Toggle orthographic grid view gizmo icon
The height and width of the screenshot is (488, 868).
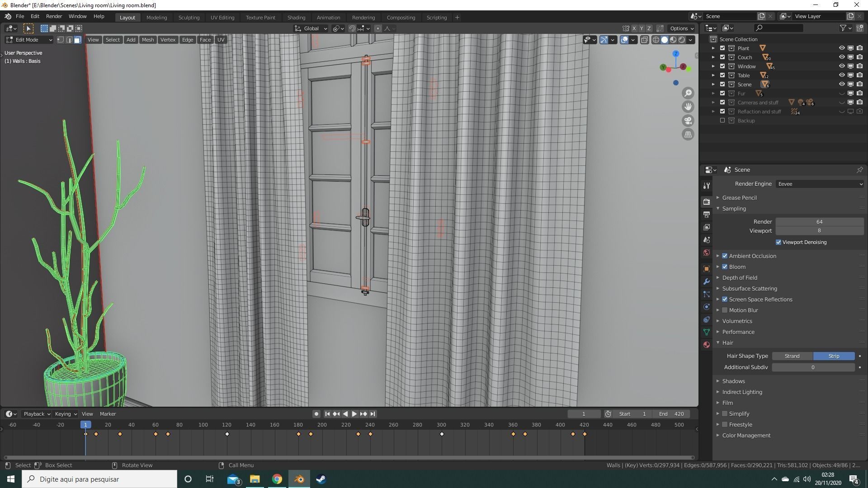pos(688,135)
